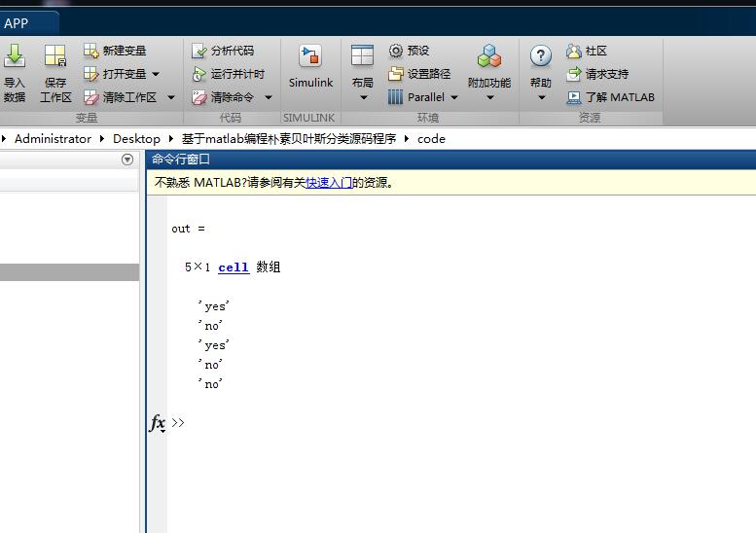Expand the Parallel dropdown arrow

454,97
